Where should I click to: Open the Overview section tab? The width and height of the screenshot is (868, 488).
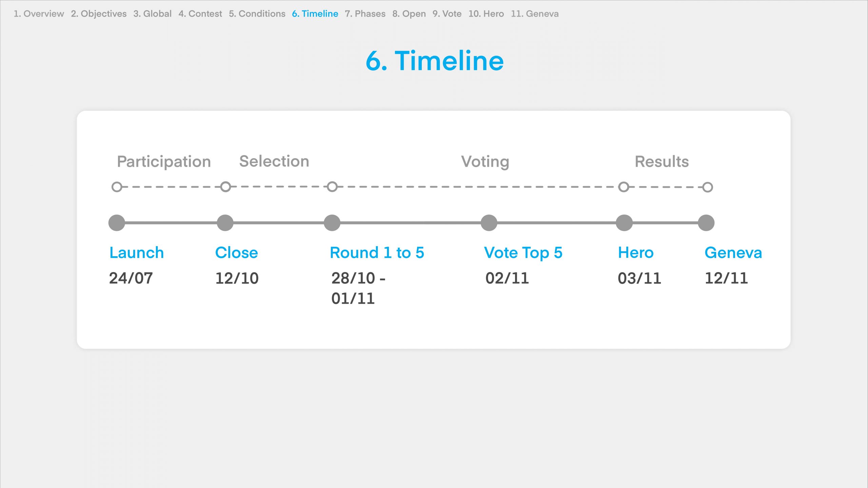point(39,14)
